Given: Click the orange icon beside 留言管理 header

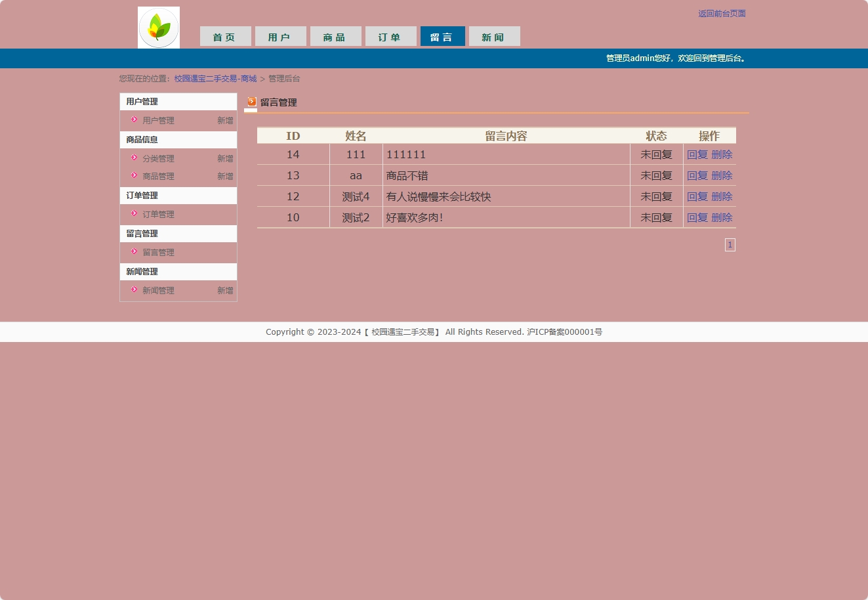Looking at the screenshot, I should click(251, 102).
